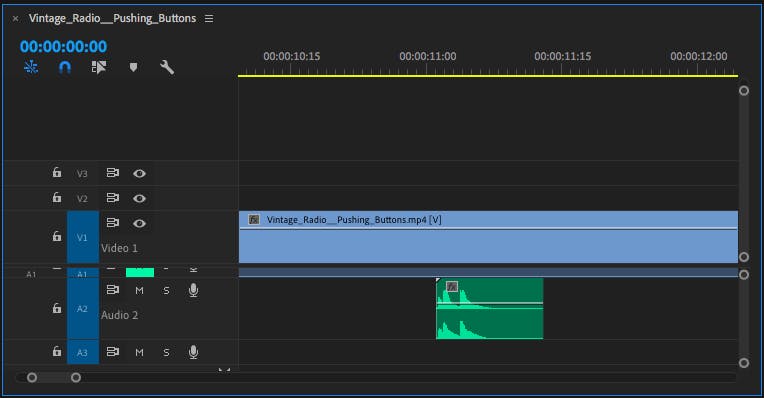Viewport: 764px width, 398px height.
Task: Hide track V3 output with eye icon
Action: 139,173
